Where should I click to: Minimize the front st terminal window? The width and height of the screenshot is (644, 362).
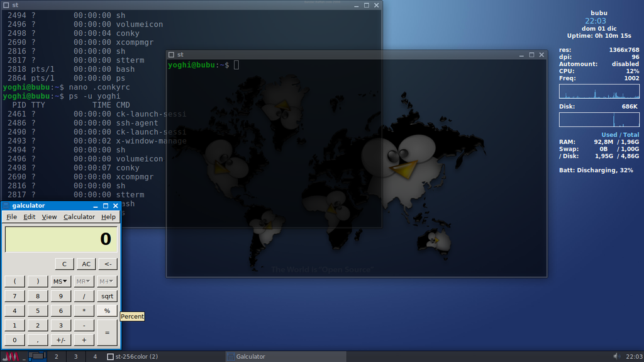521,55
